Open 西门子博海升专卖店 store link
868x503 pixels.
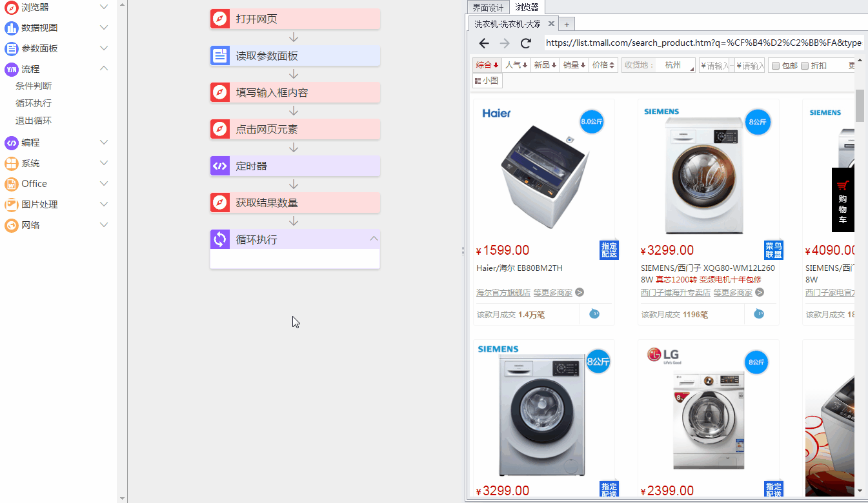676,292
